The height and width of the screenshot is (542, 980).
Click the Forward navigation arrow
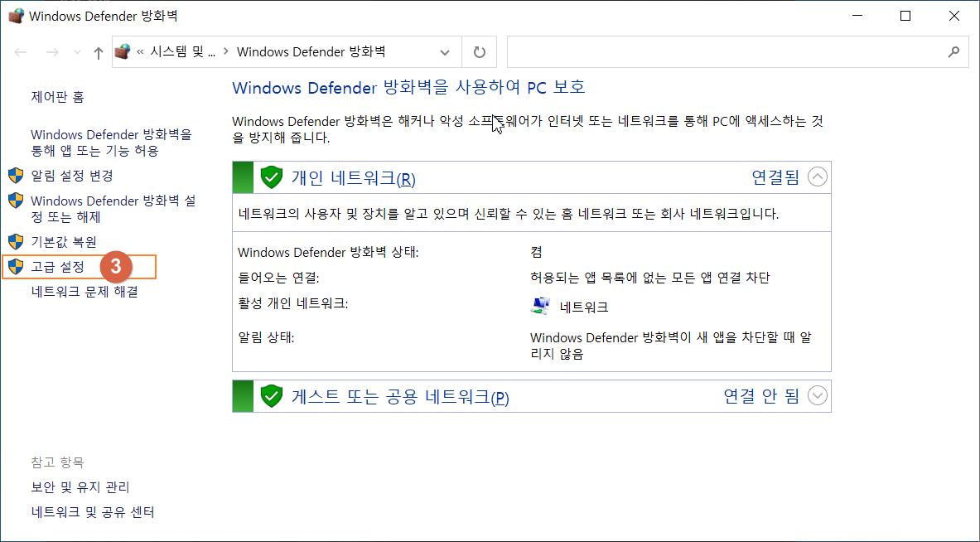click(x=52, y=52)
